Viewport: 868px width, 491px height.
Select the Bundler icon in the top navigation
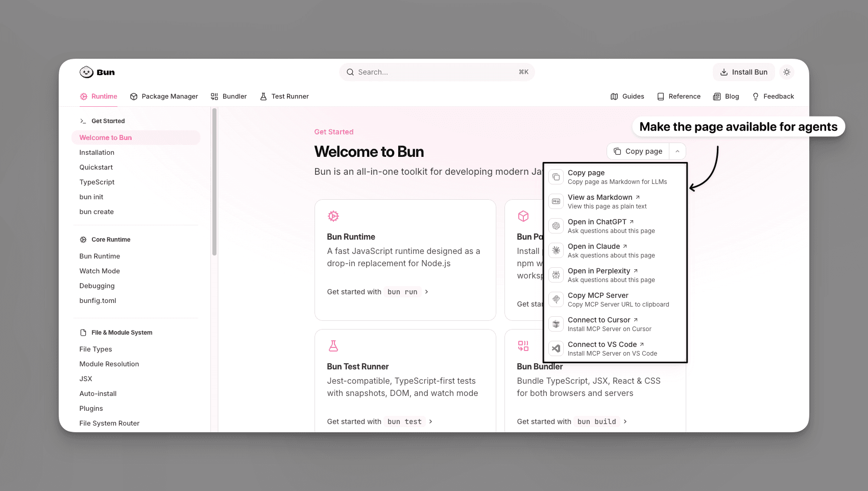coord(214,96)
